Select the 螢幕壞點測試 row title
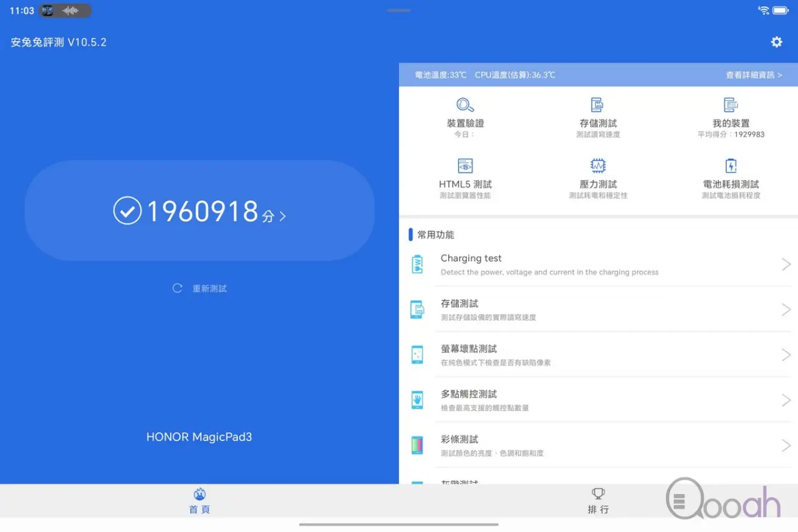 point(469,349)
